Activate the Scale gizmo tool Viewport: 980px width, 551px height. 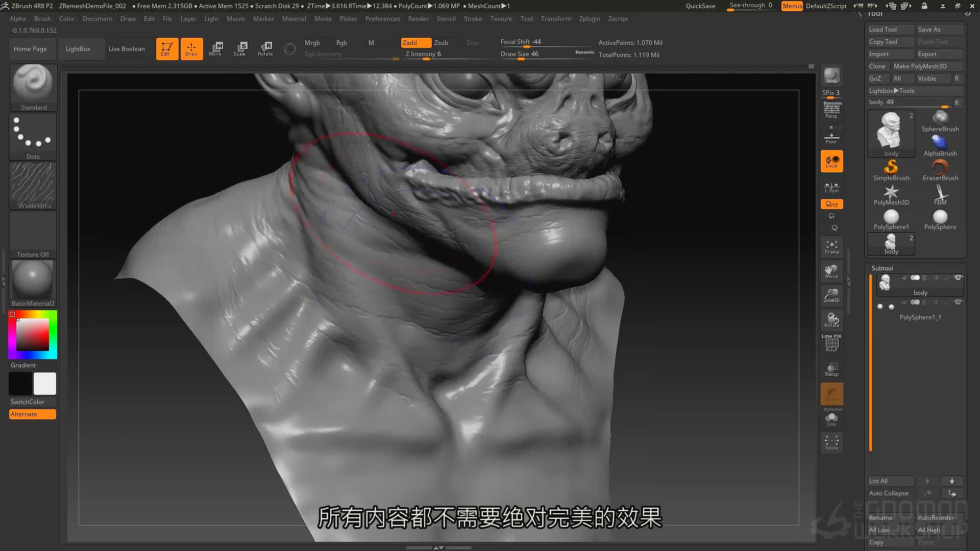pos(239,49)
